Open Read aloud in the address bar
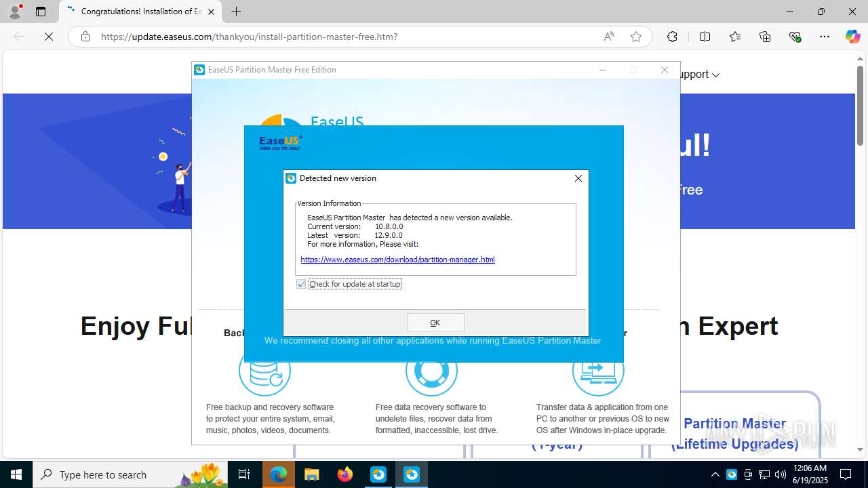 click(x=609, y=37)
